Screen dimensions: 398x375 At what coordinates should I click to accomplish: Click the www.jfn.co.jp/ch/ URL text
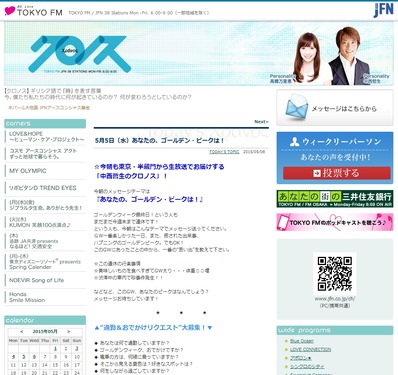(335, 299)
